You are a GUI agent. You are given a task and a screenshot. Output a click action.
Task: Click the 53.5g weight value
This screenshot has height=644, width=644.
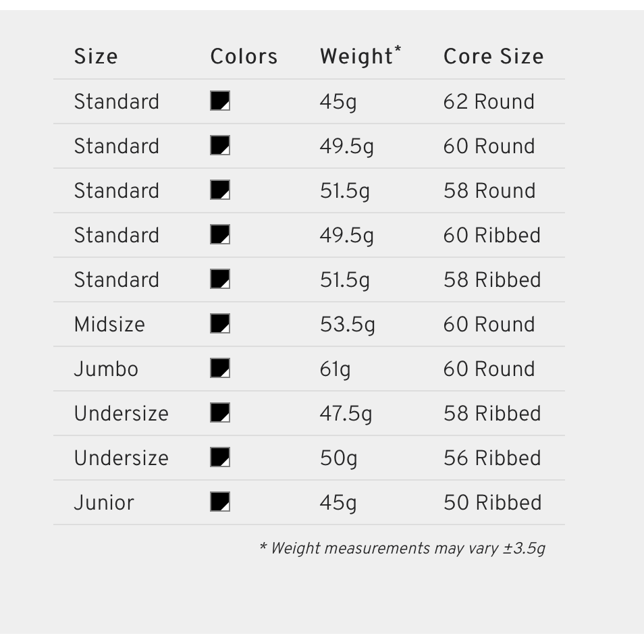click(347, 325)
